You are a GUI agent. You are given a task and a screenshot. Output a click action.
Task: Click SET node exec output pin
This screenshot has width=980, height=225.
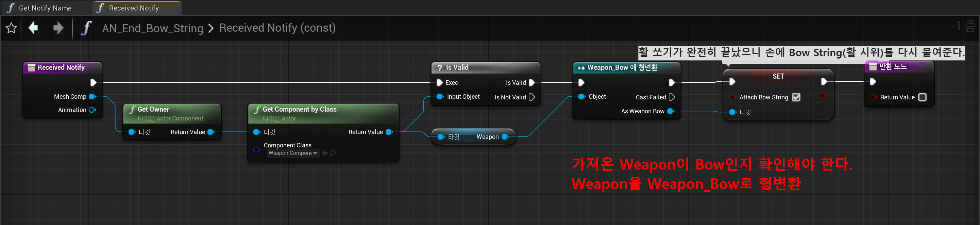coord(824,81)
